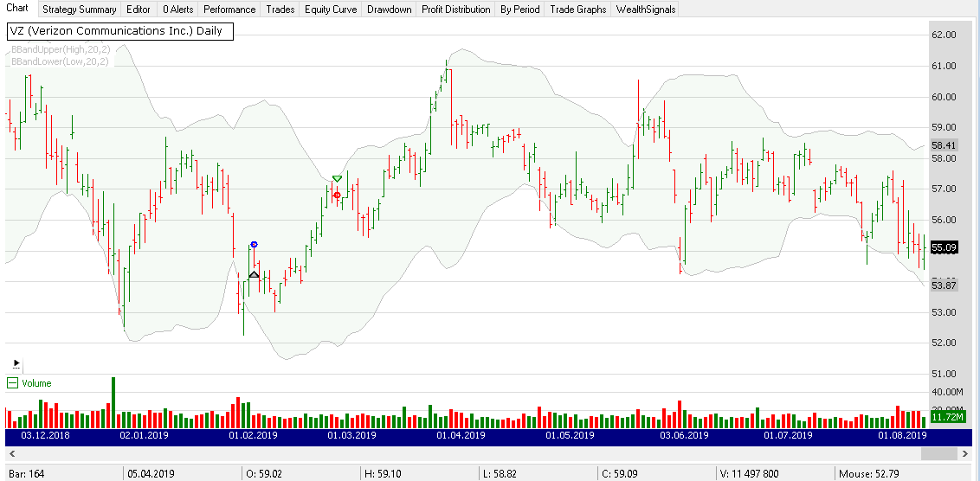Screen dimensions: 980x481
Task: Open the WealthSignals tab
Action: click(x=645, y=10)
